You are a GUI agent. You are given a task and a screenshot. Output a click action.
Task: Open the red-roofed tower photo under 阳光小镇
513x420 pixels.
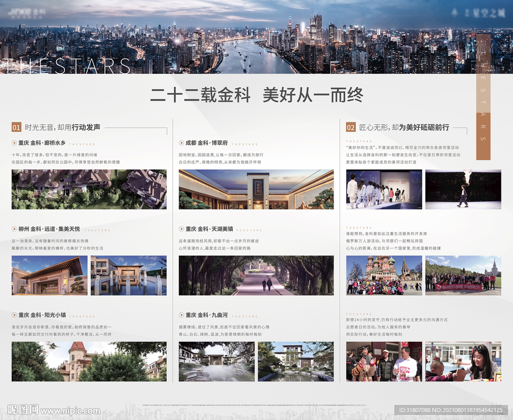tap(89, 361)
